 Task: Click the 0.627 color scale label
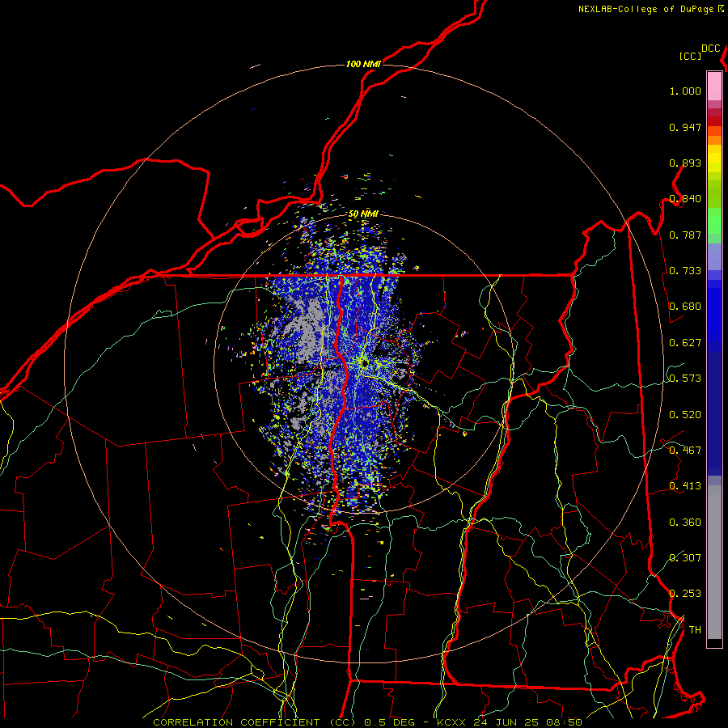coord(685,343)
